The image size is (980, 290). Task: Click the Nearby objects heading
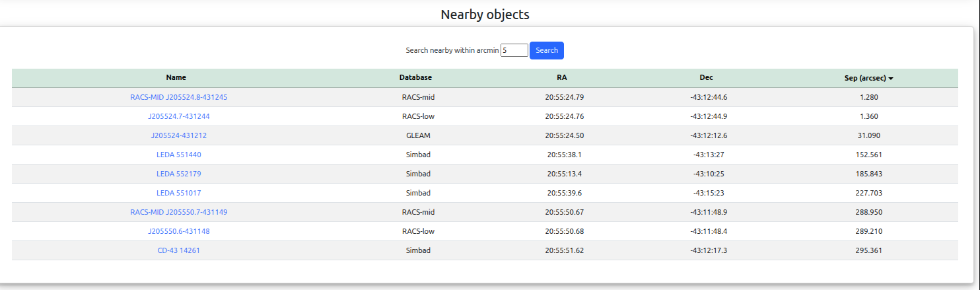[485, 15]
